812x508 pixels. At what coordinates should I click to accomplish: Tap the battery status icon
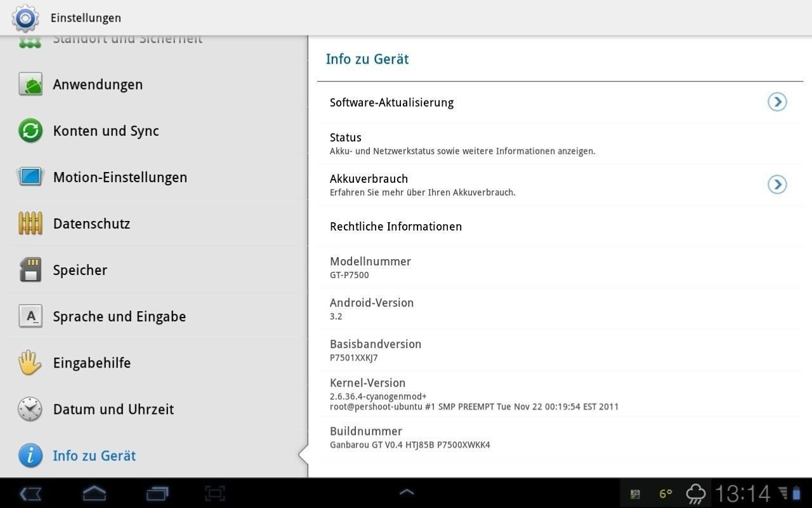click(x=797, y=493)
